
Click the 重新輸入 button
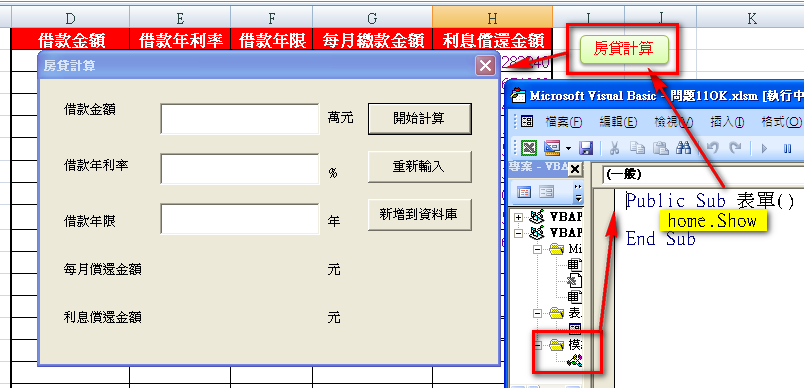pos(419,167)
